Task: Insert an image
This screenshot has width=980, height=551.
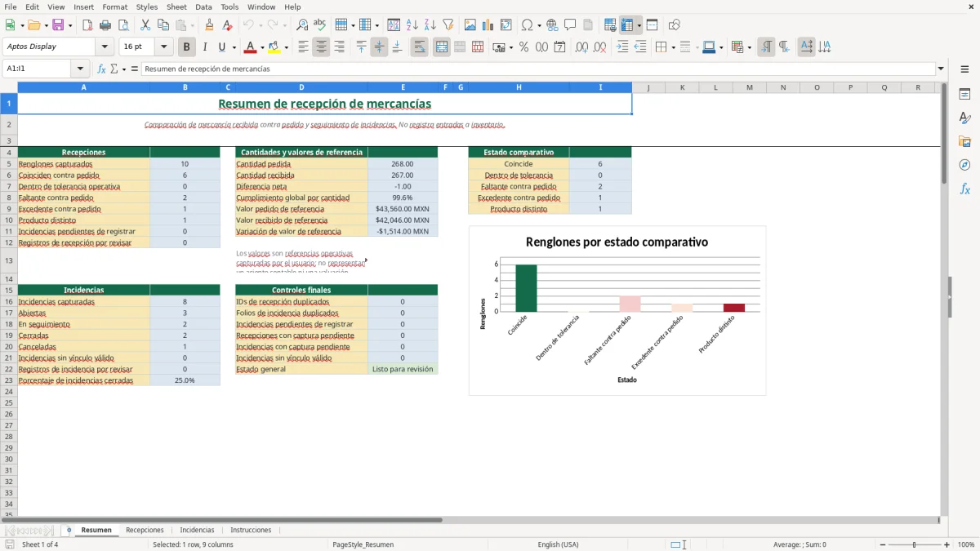Action: click(x=470, y=25)
